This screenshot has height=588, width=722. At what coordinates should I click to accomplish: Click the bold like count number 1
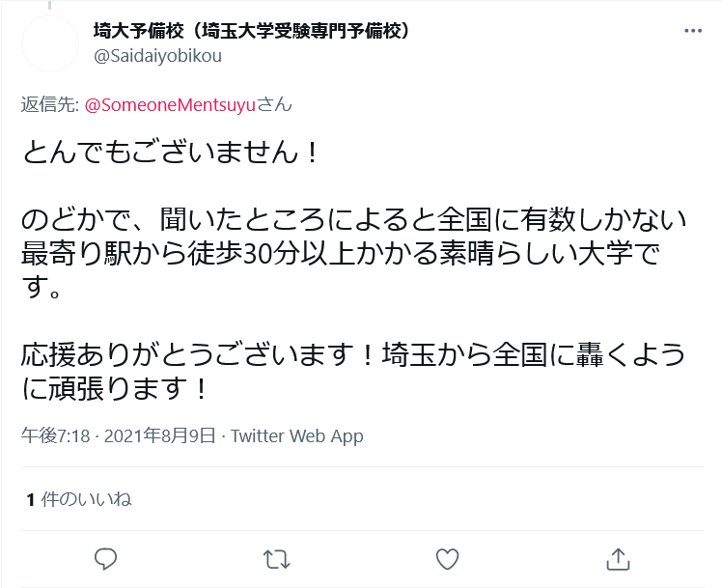[31, 499]
